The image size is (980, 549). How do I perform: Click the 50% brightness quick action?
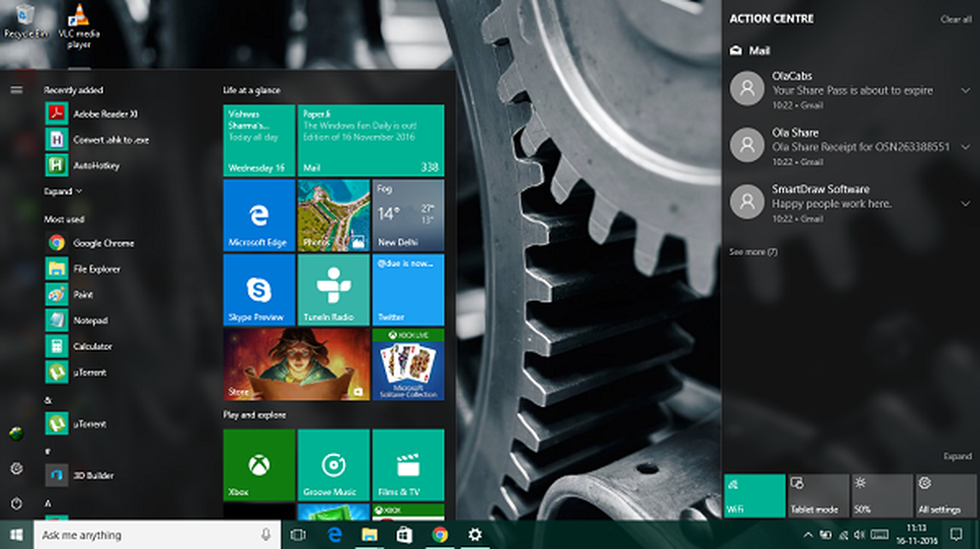pyautogui.click(x=882, y=495)
